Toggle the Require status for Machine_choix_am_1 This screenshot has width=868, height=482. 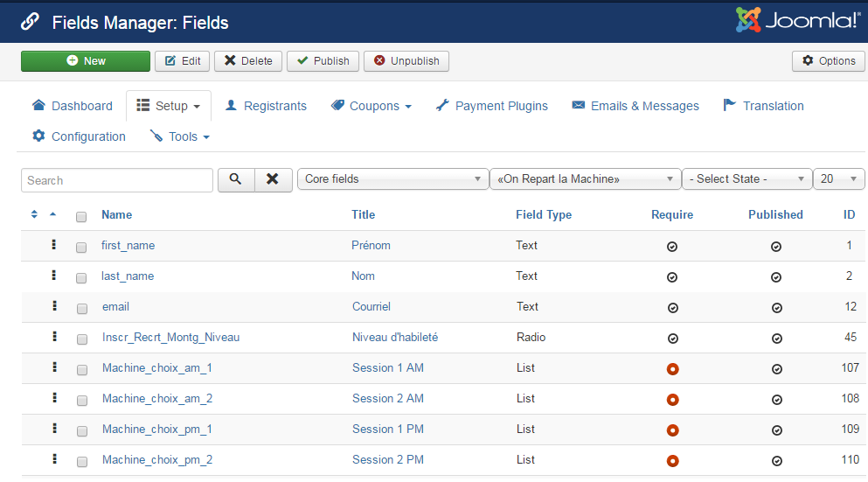[672, 368]
